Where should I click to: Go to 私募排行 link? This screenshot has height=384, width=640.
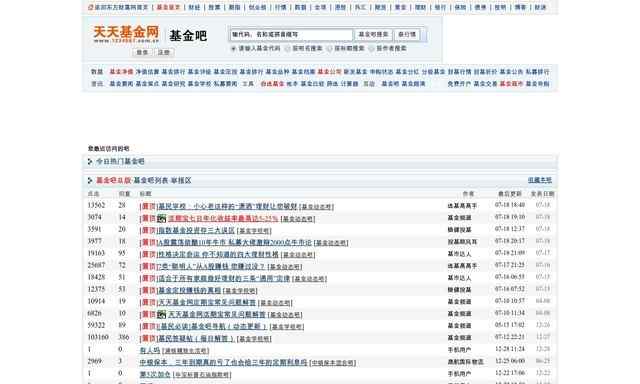(x=538, y=72)
